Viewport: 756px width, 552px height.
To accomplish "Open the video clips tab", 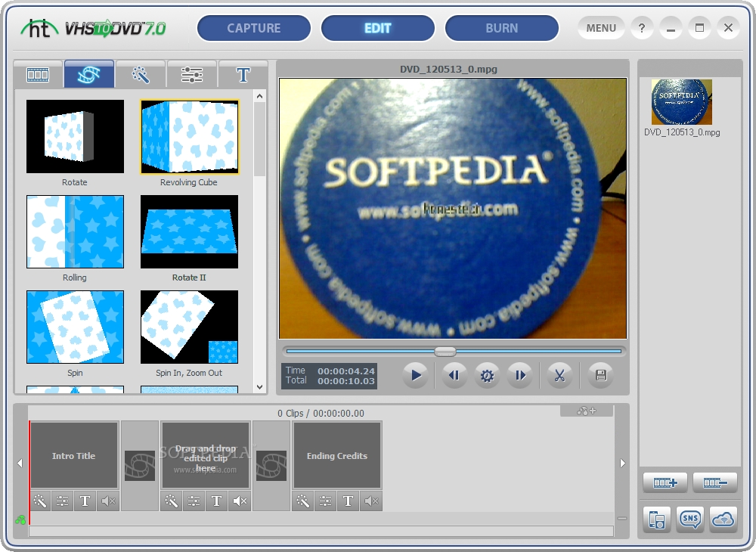I will (38, 74).
